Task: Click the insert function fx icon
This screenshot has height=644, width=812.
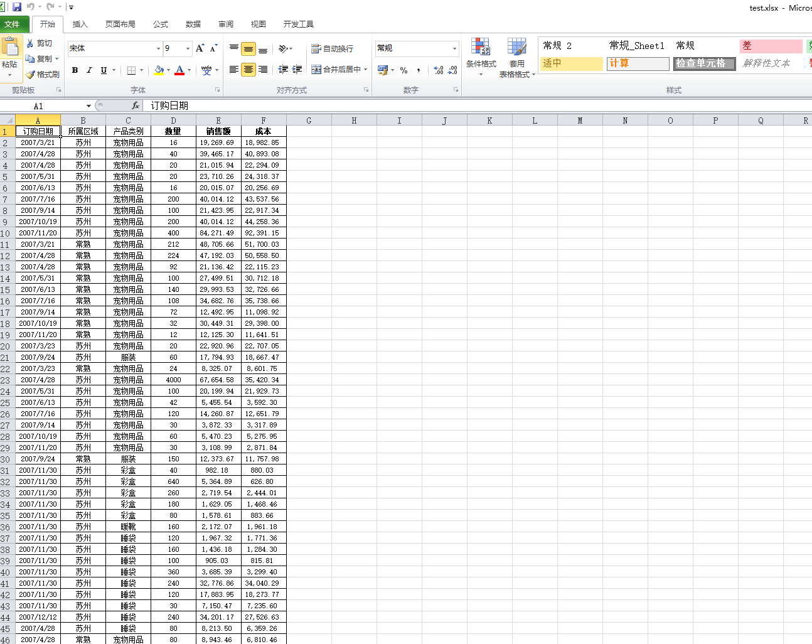Action: pos(135,106)
